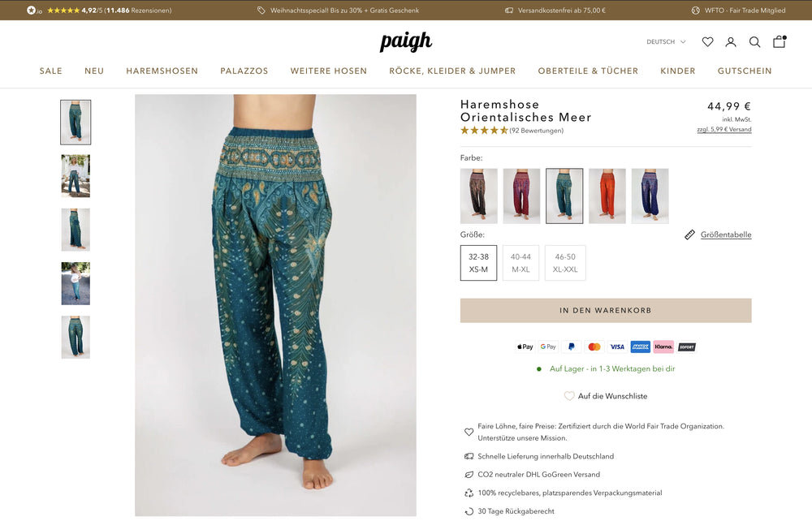This screenshot has height=521, width=812.
Task: Click the paigh logo
Action: coord(405,41)
